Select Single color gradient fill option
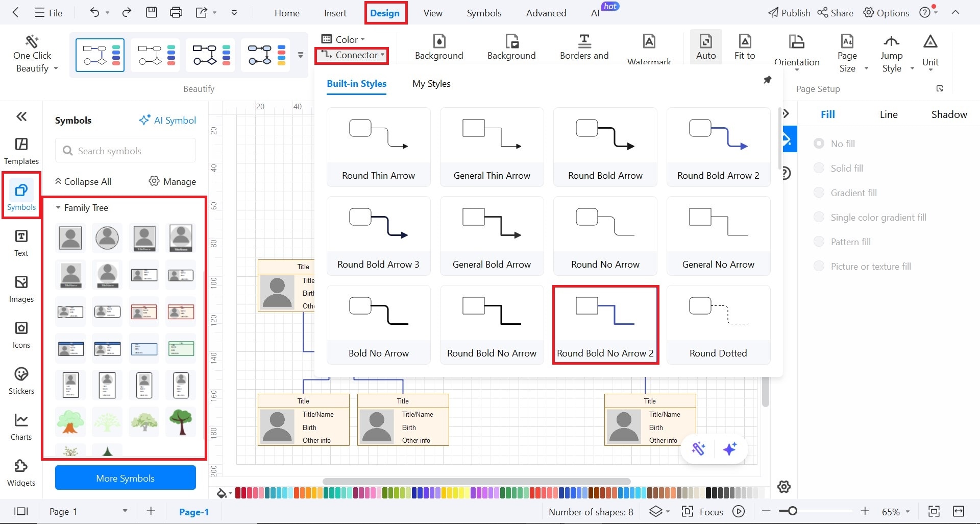The width and height of the screenshot is (980, 524). 819,217
